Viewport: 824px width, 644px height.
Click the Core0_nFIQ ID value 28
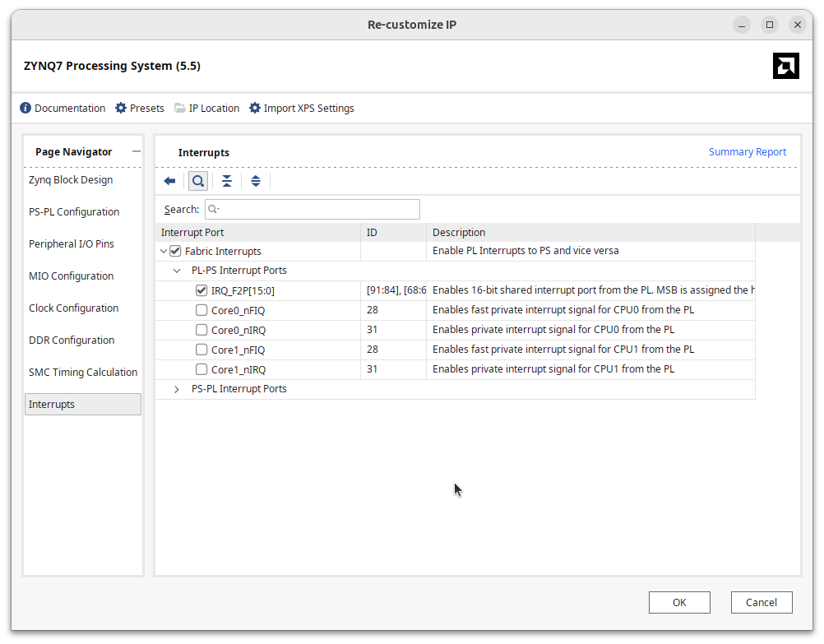click(372, 310)
